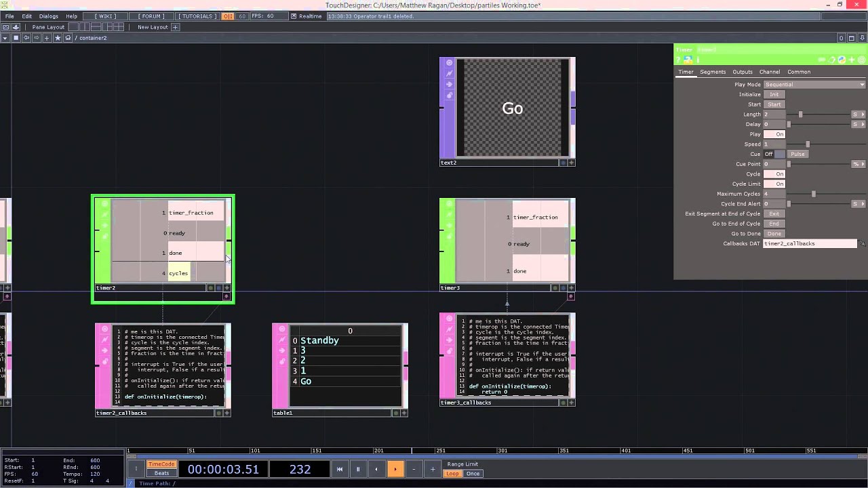Open the operator comment icon in parameter header
868x488 pixels.
822,60
